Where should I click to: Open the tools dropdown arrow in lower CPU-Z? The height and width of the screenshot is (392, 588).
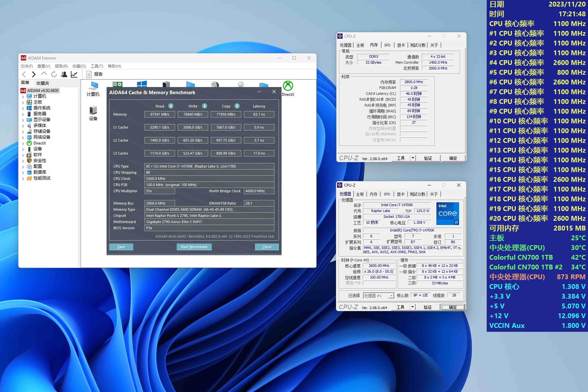click(412, 307)
